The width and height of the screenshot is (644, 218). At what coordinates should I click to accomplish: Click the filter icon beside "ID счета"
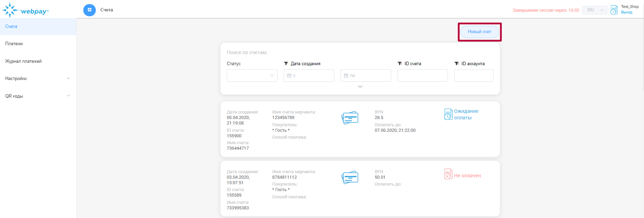pyautogui.click(x=400, y=63)
